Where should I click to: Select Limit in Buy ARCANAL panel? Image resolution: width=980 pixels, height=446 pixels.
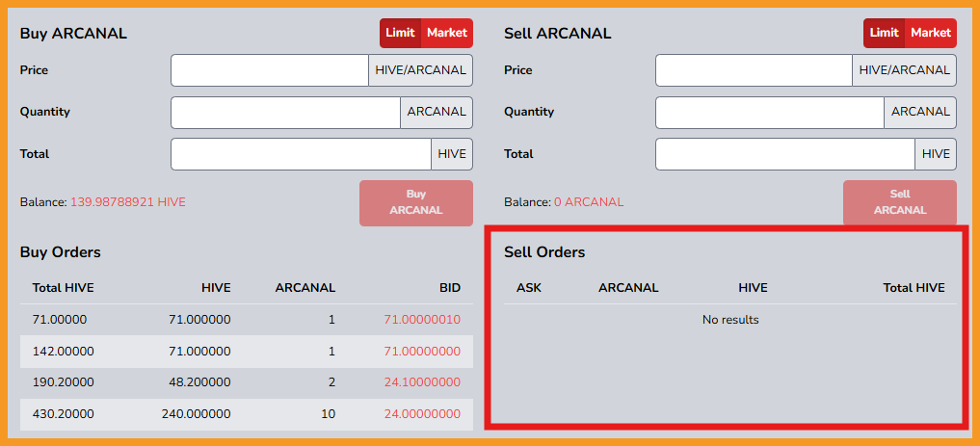pyautogui.click(x=400, y=33)
